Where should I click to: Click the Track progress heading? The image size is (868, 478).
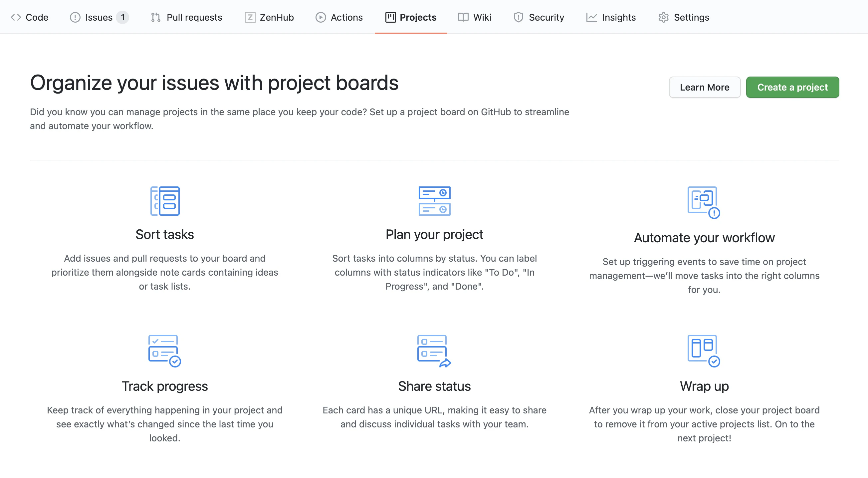(x=165, y=386)
